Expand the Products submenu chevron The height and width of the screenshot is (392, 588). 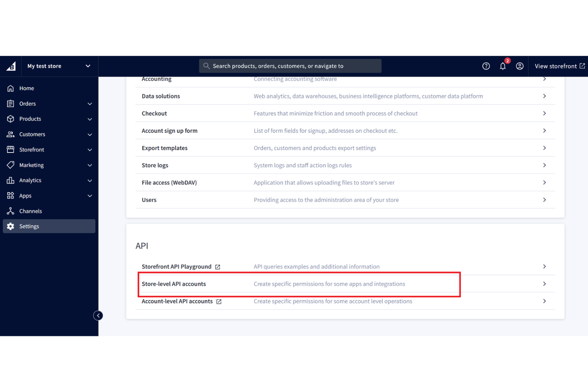tap(90, 119)
